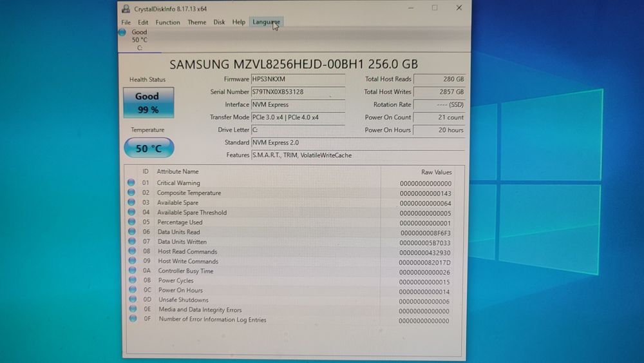Click status circle for Percentage Used row

132,222
